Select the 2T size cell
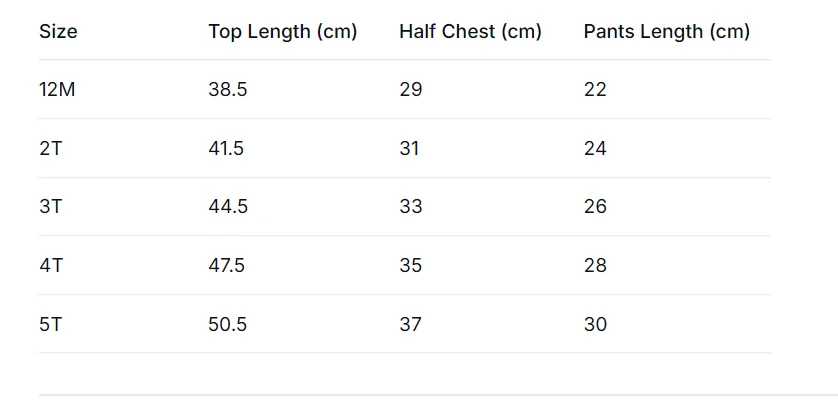Image resolution: width=838 pixels, height=400 pixels. [x=51, y=148]
